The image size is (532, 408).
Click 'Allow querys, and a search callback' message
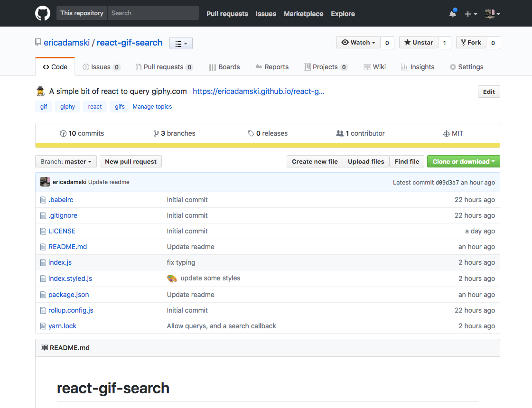point(222,326)
